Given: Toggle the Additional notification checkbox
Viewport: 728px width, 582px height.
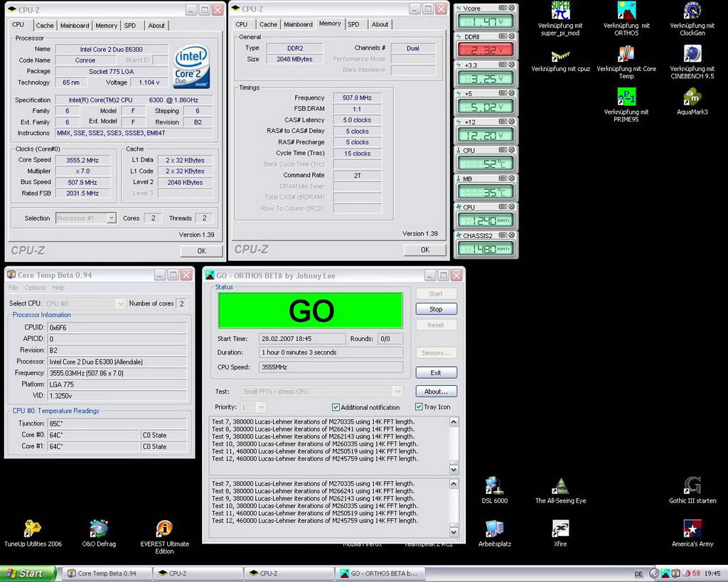Looking at the screenshot, I should tap(336, 407).
